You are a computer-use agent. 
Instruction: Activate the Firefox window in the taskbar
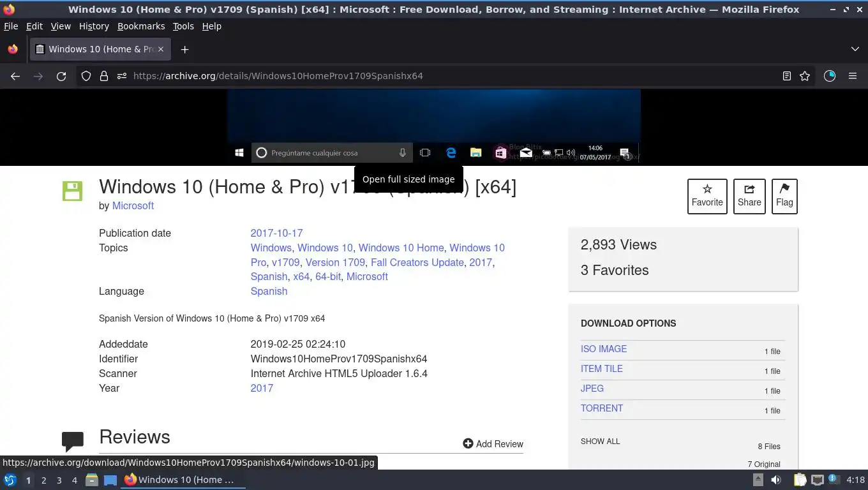click(x=183, y=480)
